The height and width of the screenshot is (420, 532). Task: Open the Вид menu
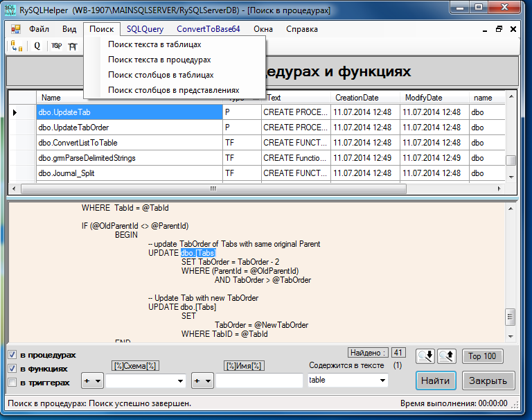69,29
